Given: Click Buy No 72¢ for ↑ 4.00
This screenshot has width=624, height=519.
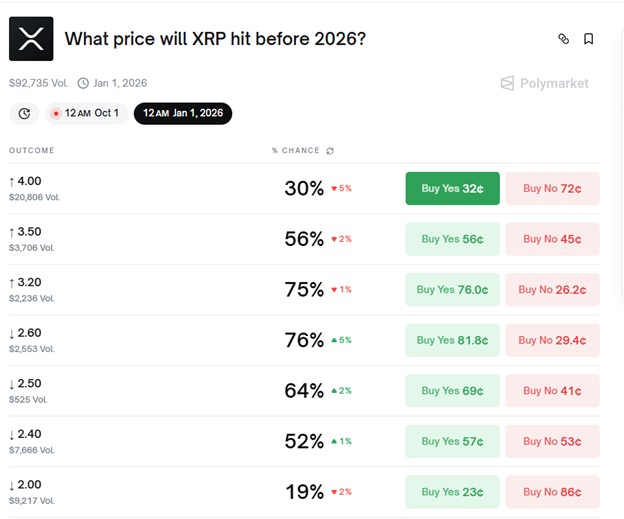Looking at the screenshot, I should [x=552, y=188].
